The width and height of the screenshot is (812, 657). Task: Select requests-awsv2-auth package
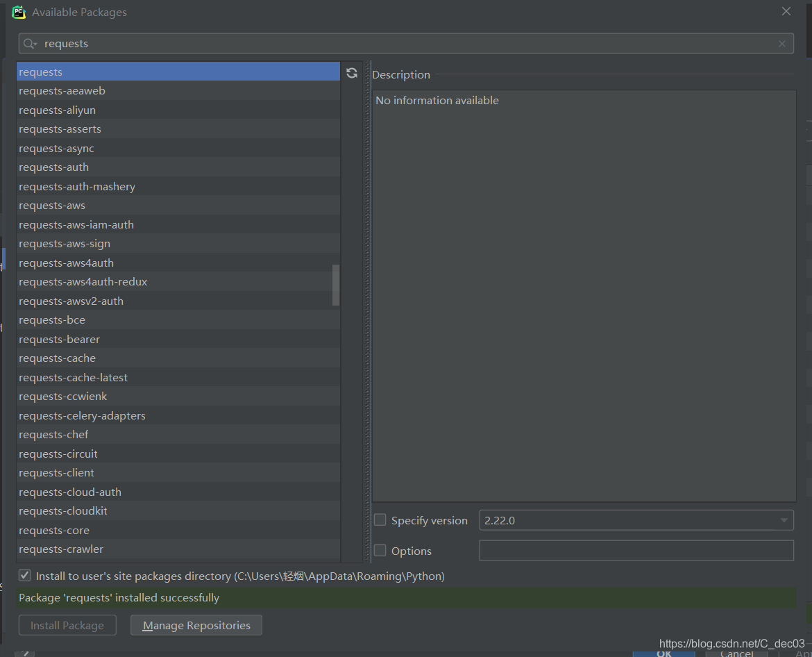(178, 301)
